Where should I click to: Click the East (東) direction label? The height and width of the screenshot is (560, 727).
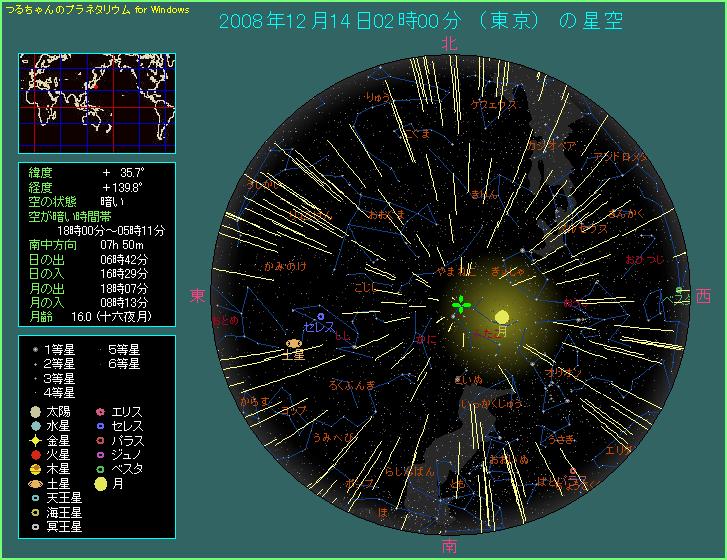[197, 296]
